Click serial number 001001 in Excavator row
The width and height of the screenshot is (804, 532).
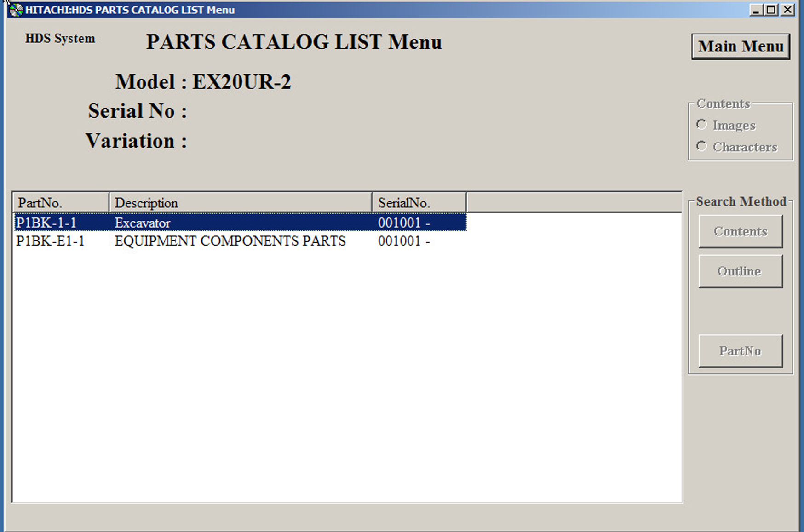pyautogui.click(x=400, y=223)
